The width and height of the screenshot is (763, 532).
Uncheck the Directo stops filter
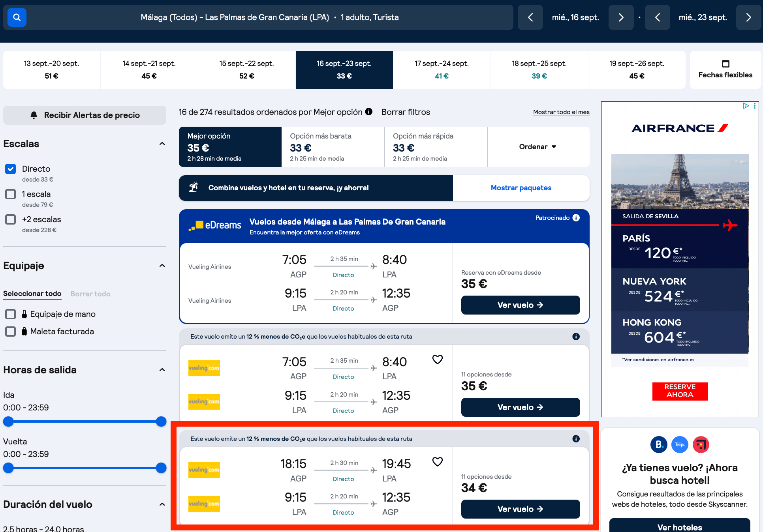pyautogui.click(x=11, y=169)
